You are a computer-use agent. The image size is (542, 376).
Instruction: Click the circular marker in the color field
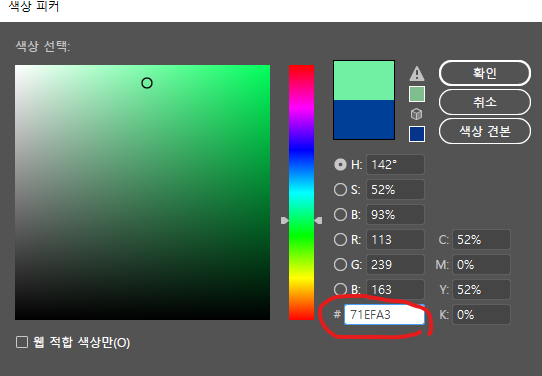(x=147, y=83)
